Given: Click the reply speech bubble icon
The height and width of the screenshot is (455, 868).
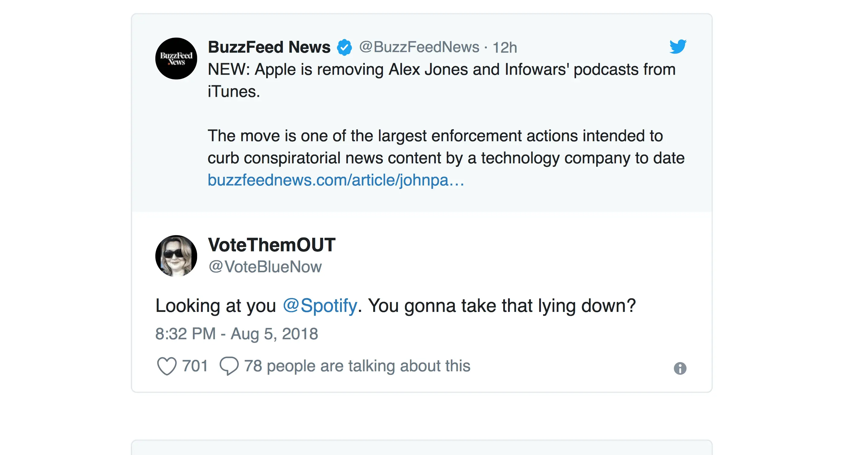Looking at the screenshot, I should coord(229,366).
